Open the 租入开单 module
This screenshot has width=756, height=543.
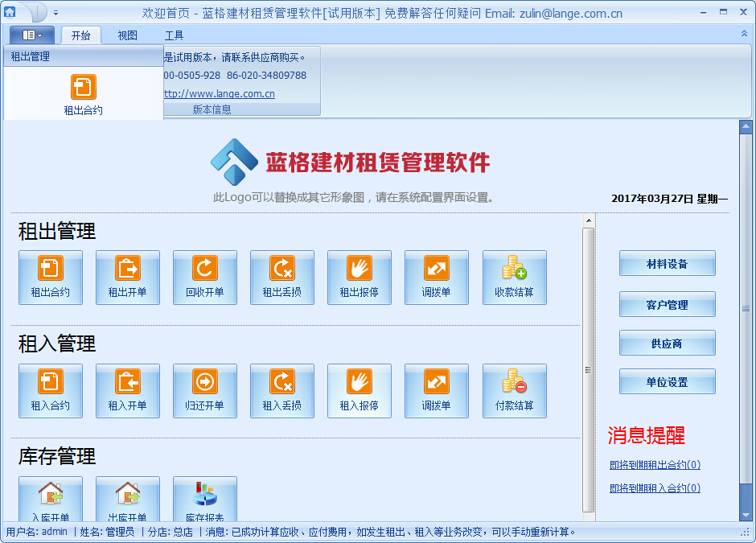click(128, 391)
